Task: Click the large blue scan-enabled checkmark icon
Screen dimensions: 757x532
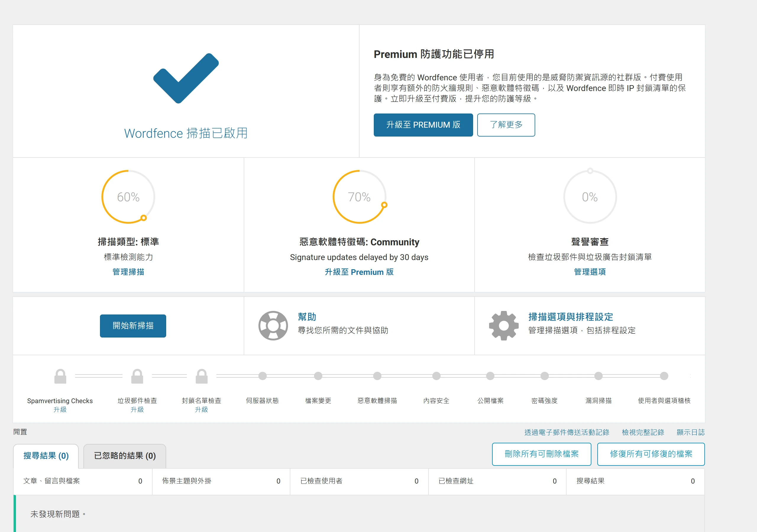Action: 186,78
